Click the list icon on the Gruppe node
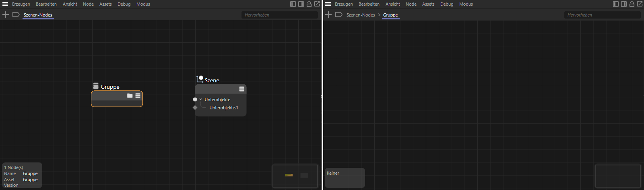This screenshot has height=190, width=644. tap(138, 96)
